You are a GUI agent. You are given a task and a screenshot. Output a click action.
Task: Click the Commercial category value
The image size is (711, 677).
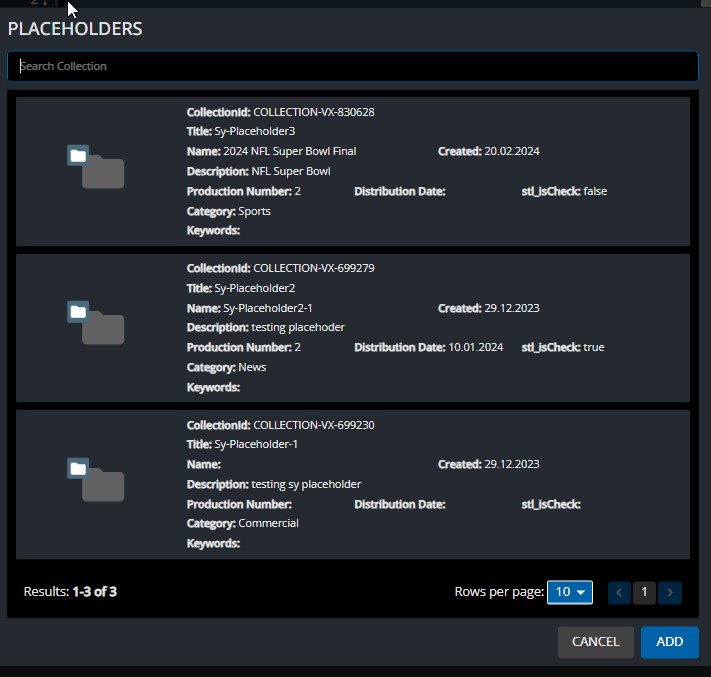[268, 523]
